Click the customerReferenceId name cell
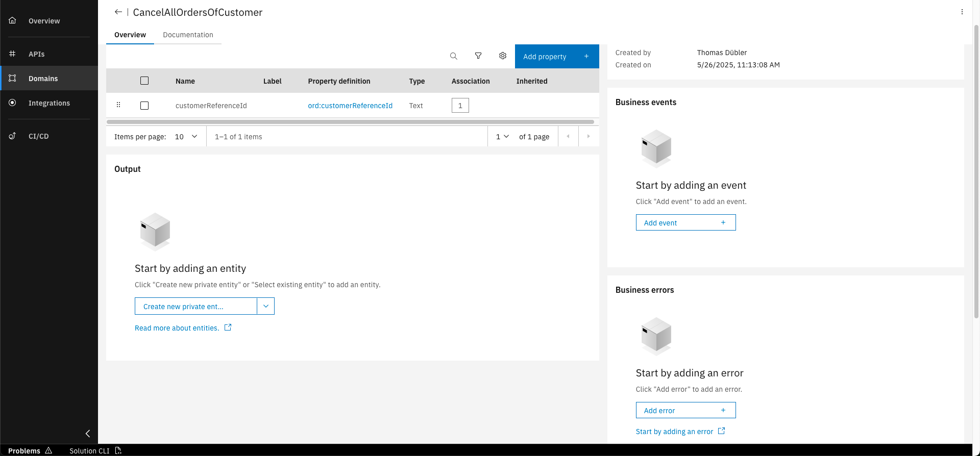This screenshot has height=456, width=980. pyautogui.click(x=211, y=106)
